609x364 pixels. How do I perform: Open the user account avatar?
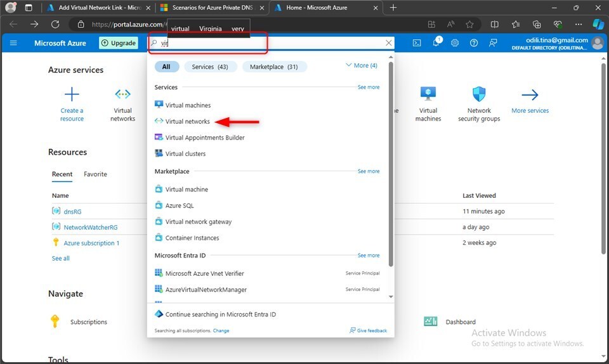pos(598,42)
